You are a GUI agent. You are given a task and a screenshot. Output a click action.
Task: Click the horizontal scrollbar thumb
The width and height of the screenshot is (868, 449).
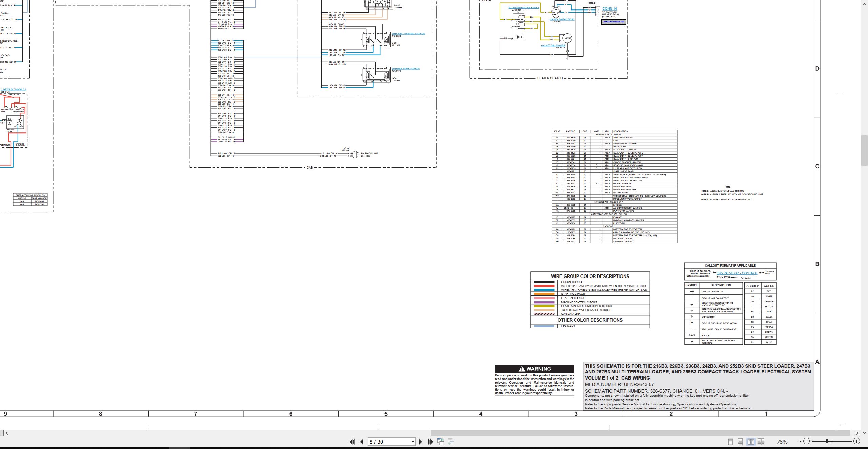click(640, 433)
